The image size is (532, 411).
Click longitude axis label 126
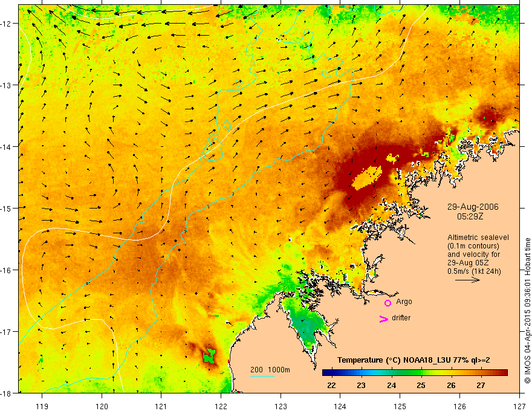tap(459, 406)
